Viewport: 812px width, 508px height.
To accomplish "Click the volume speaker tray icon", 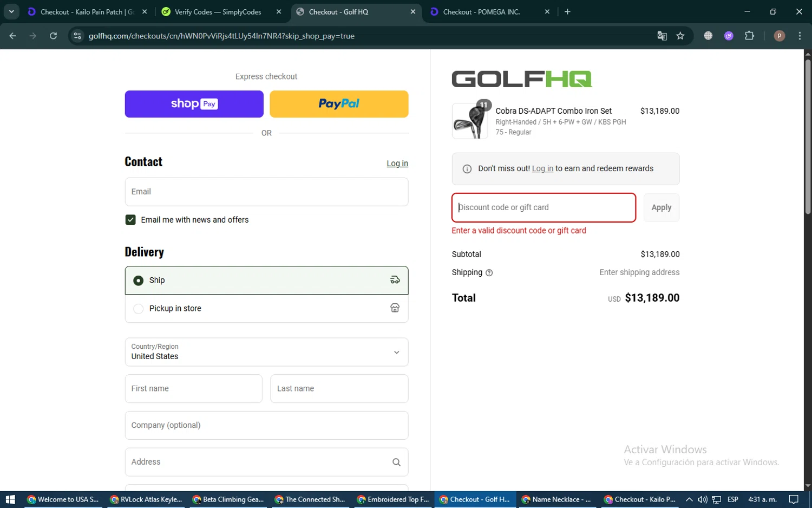I will [703, 499].
